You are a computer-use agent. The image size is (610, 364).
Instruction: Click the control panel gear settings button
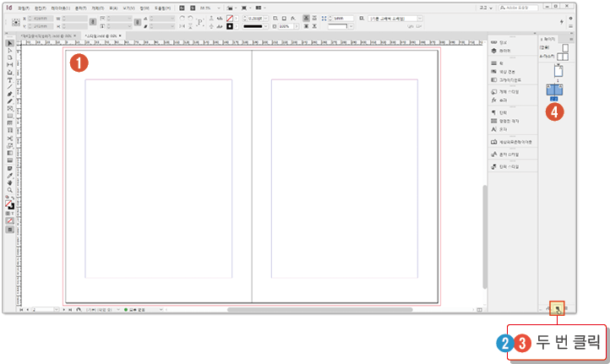[570, 19]
